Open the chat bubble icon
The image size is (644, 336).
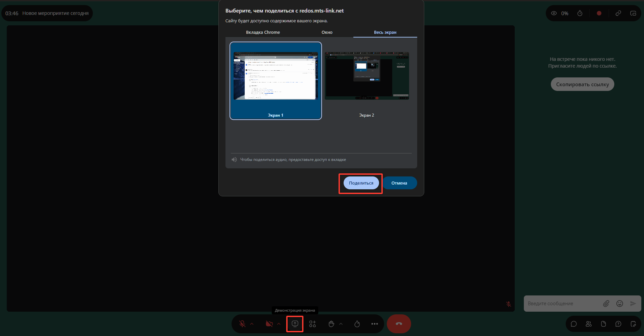tap(574, 324)
